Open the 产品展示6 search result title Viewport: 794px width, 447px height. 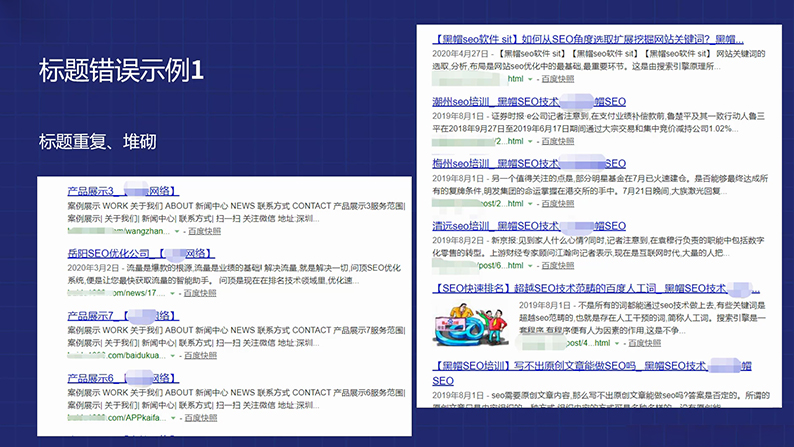[x=123, y=378]
